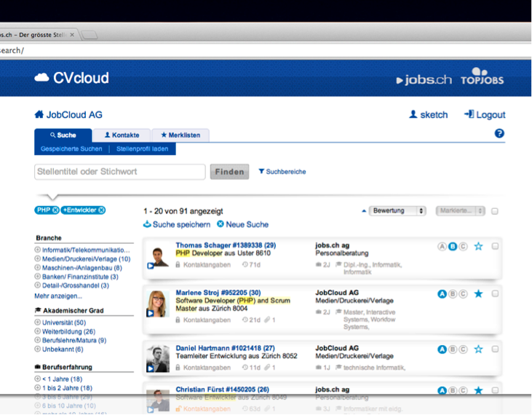Open the help question mark icon
Viewport: 532px width, 415px height.
pyautogui.click(x=499, y=133)
